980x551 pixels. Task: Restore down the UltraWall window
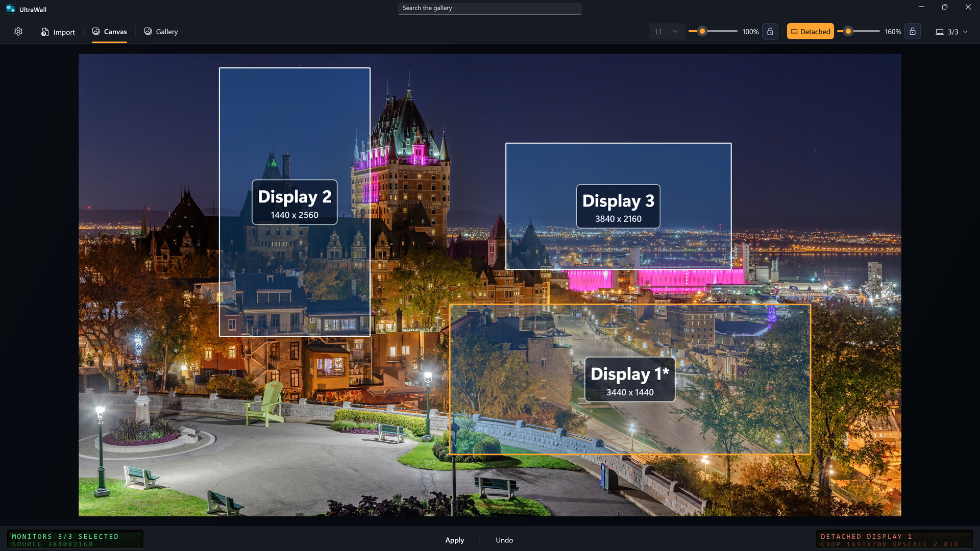pyautogui.click(x=945, y=7)
